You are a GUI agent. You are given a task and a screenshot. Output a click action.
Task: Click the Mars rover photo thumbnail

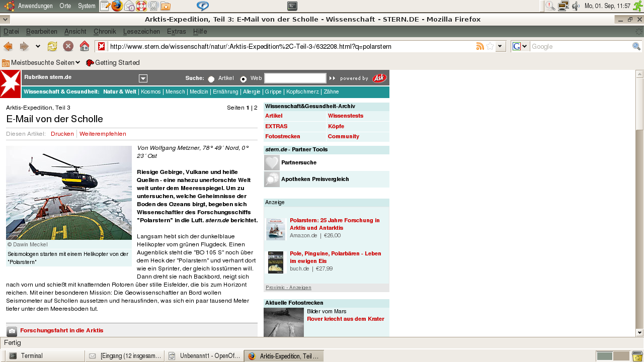click(284, 322)
